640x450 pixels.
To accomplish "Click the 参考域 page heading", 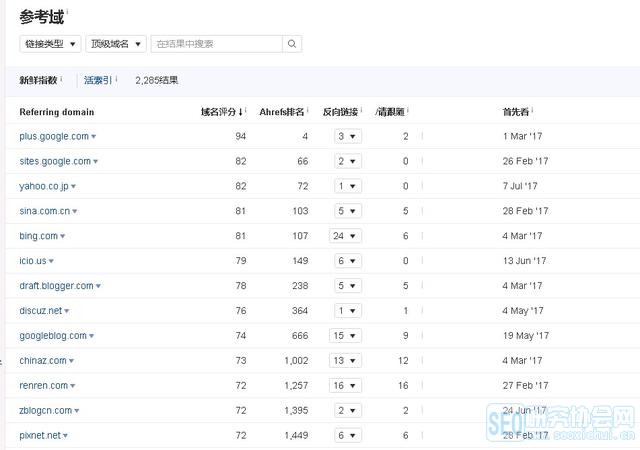I will 42,17.
